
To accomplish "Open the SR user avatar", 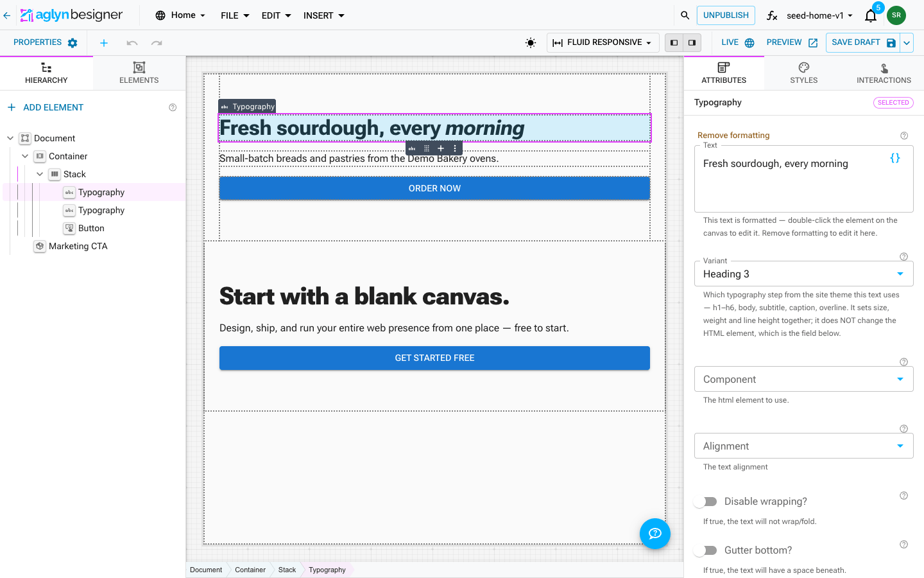I will [896, 15].
